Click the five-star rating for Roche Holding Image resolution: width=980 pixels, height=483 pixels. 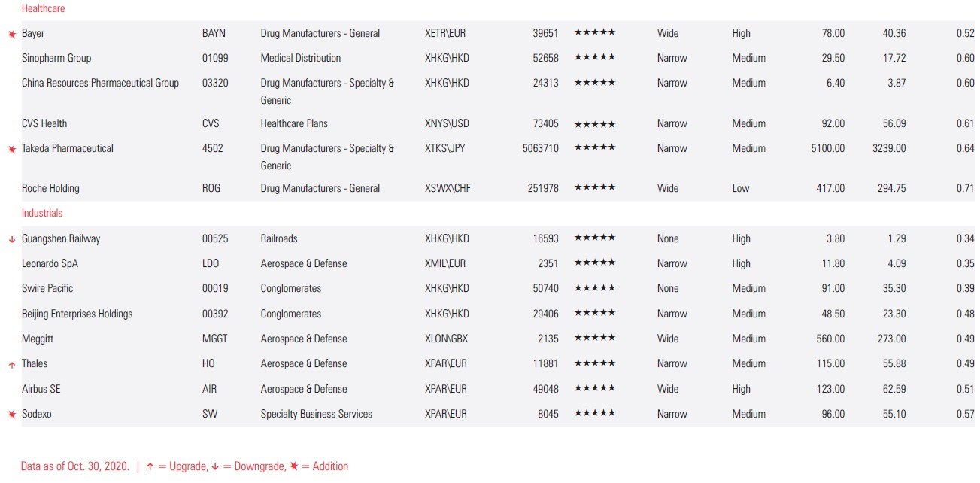click(x=594, y=187)
